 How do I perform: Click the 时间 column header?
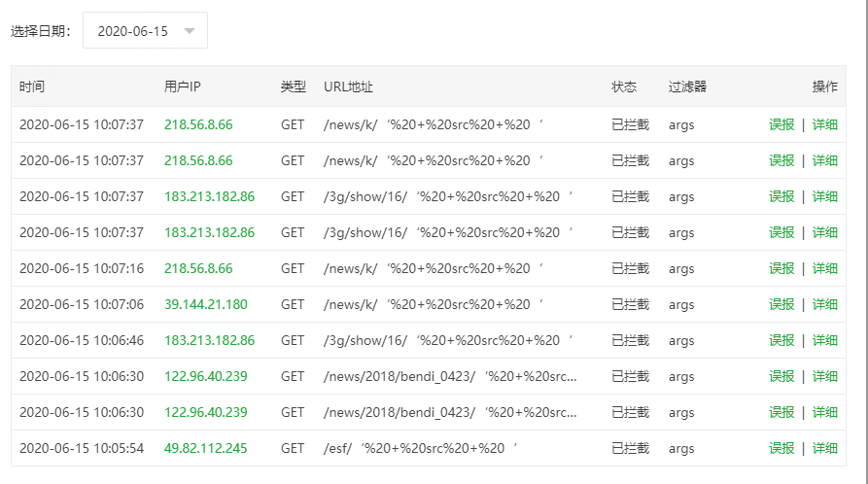click(x=31, y=86)
